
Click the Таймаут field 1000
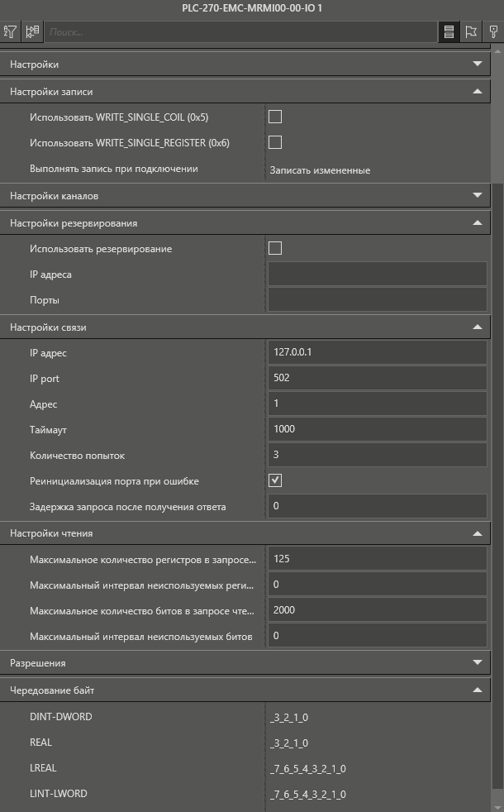click(x=378, y=429)
